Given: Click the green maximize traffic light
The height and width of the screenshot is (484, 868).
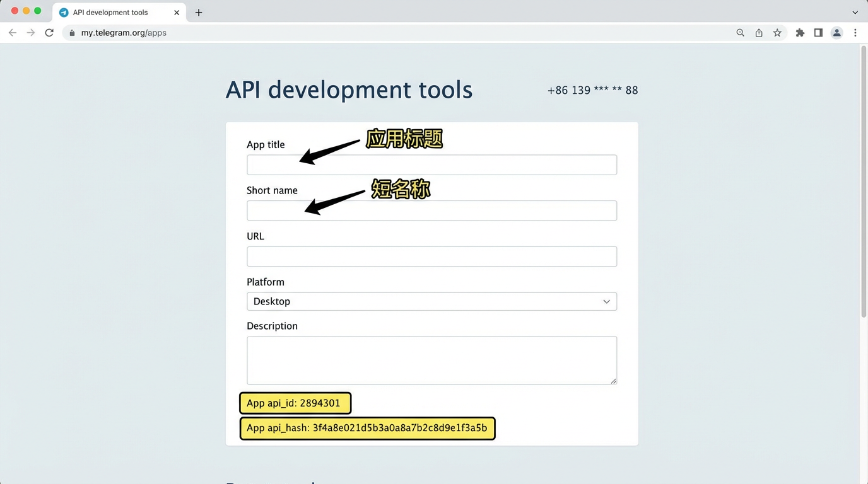Looking at the screenshot, I should click(37, 11).
